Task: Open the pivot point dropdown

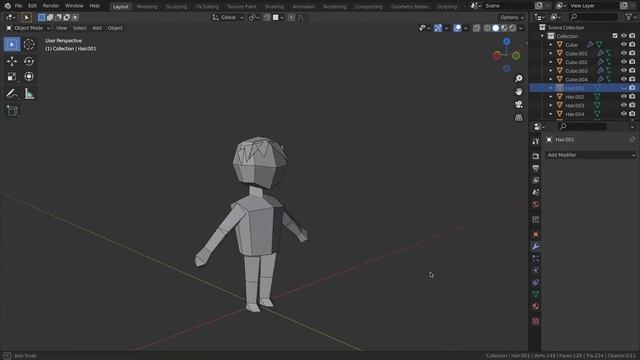Action: pos(254,18)
